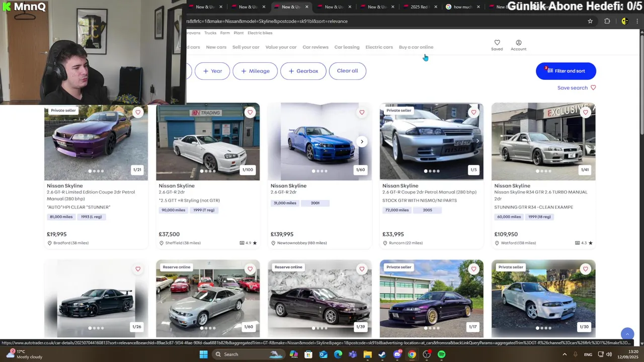Viewport: 644px width, 362px height.
Task: Favourite the white £37,500 Skyline listing
Action: [250, 112]
